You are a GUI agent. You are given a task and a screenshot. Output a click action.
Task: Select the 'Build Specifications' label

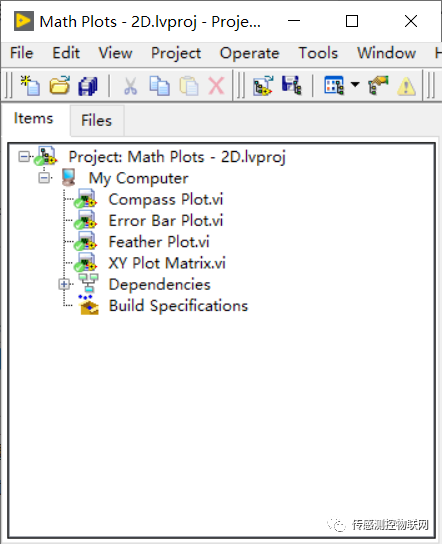coord(178,306)
